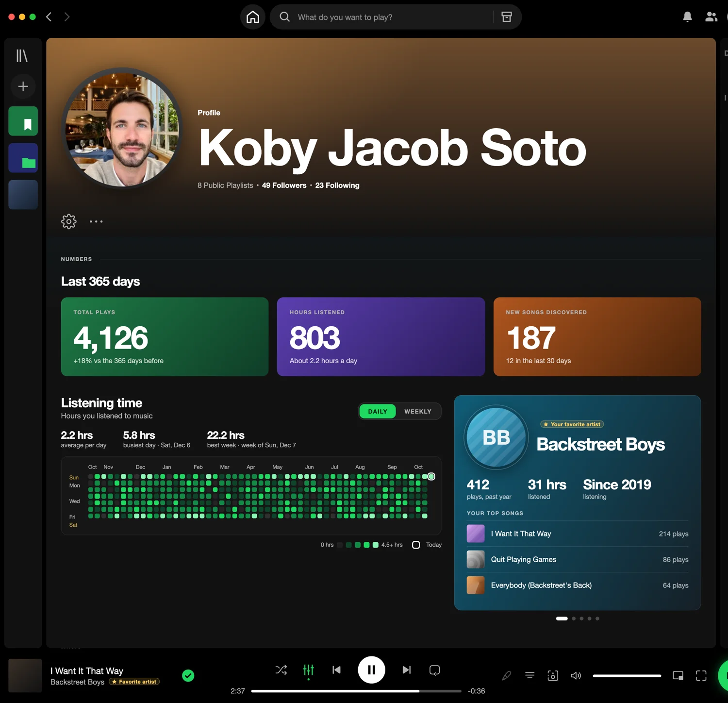This screenshot has height=703, width=728.
Task: View 49 Followers
Action: [x=284, y=185]
